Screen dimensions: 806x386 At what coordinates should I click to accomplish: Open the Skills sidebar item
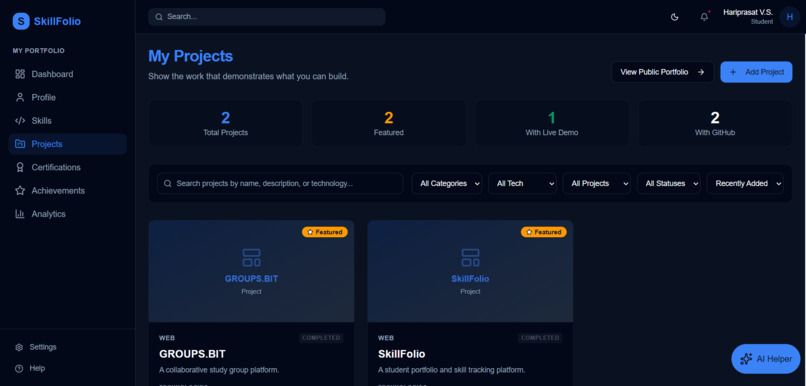(67, 121)
